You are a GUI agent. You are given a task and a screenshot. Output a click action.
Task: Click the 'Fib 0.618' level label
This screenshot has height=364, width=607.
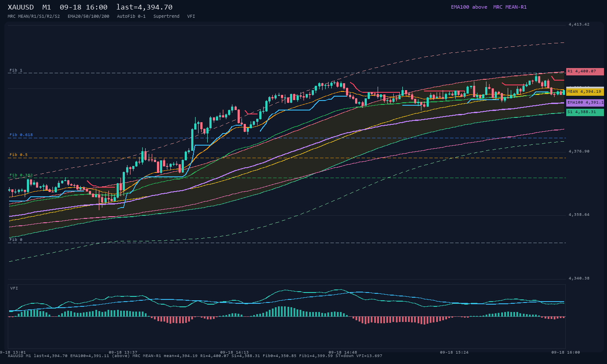pos(21,135)
